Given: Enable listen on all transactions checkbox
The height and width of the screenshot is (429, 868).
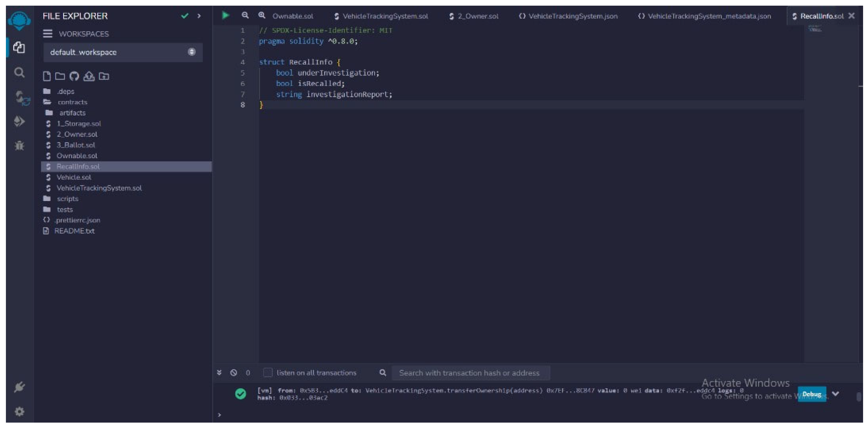Looking at the screenshot, I should pos(268,373).
